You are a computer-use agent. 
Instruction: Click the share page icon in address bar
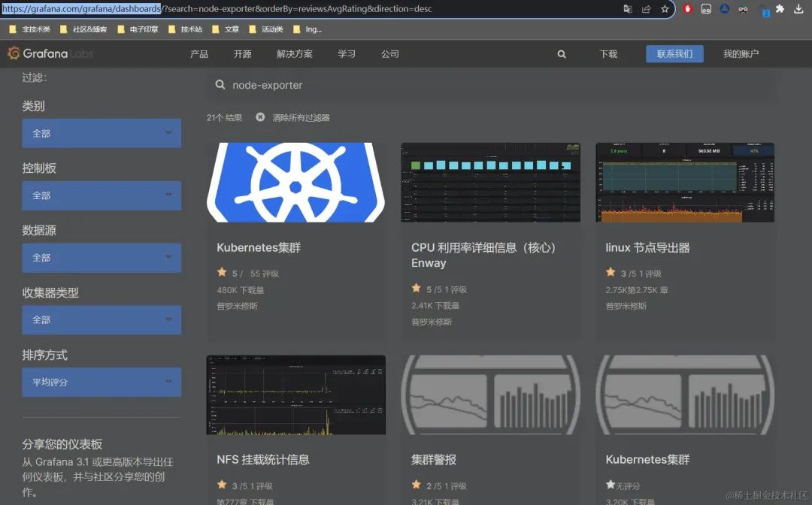click(x=646, y=9)
